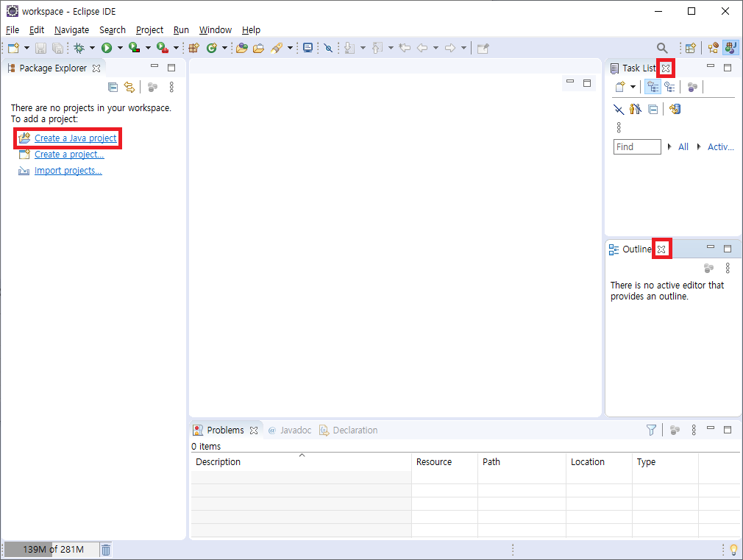
Task: Toggle Show Only My Tasks icon
Action: pyautogui.click(x=636, y=110)
